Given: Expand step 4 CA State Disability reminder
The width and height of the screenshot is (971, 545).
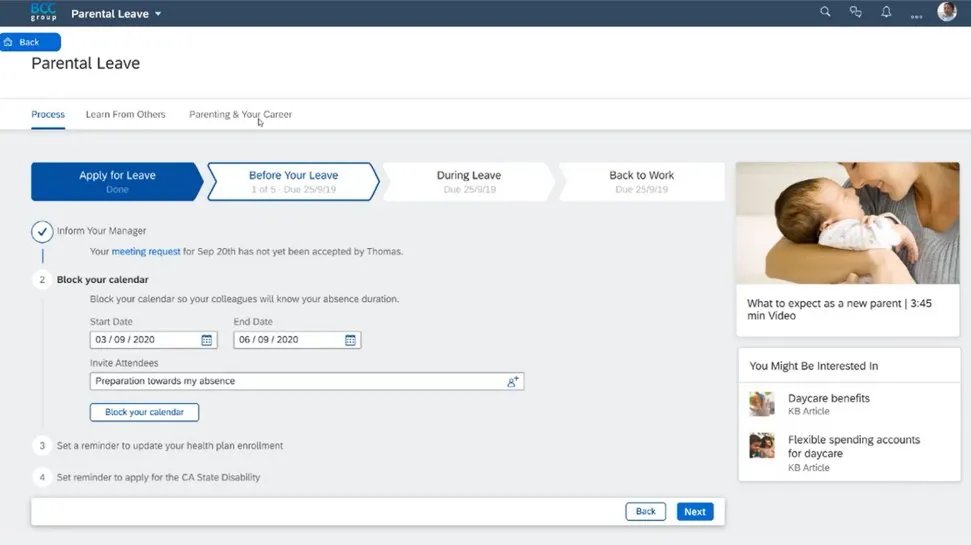Looking at the screenshot, I should tap(158, 478).
